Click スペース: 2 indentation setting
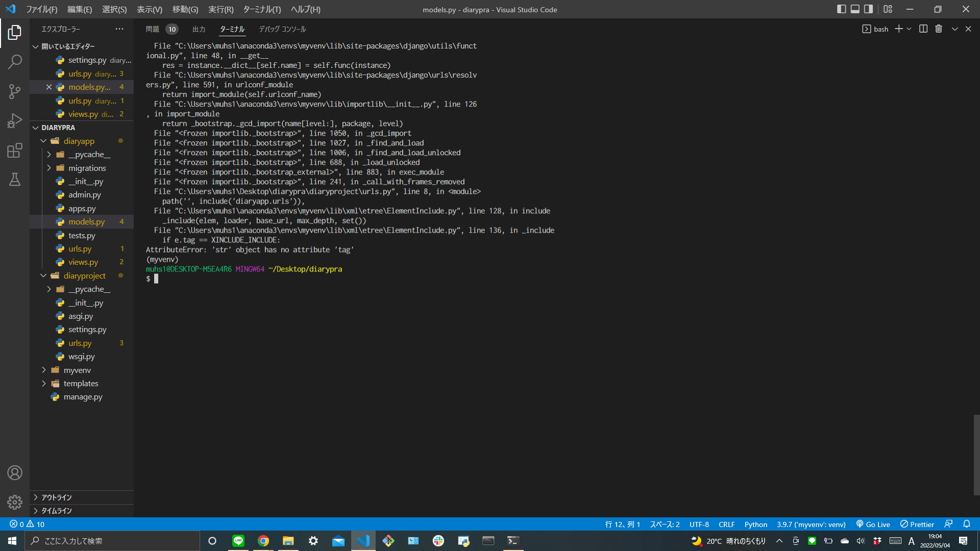 [x=665, y=524]
